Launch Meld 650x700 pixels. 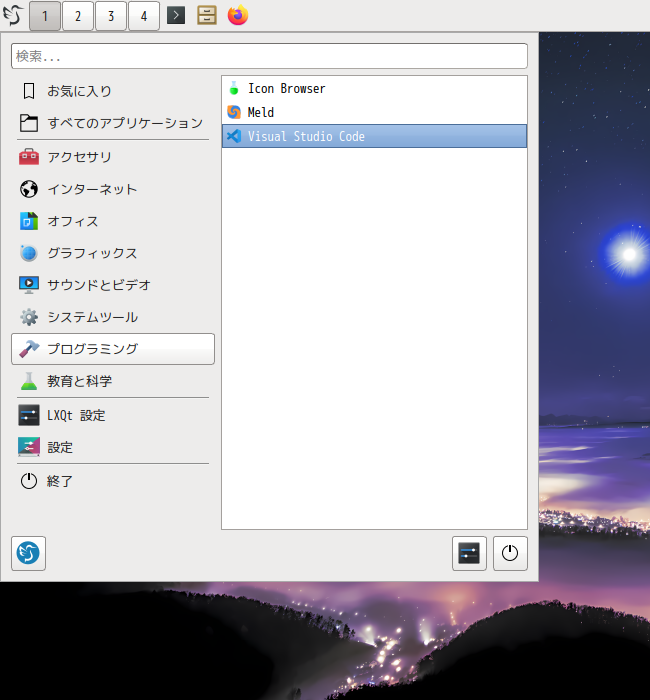pos(374,112)
